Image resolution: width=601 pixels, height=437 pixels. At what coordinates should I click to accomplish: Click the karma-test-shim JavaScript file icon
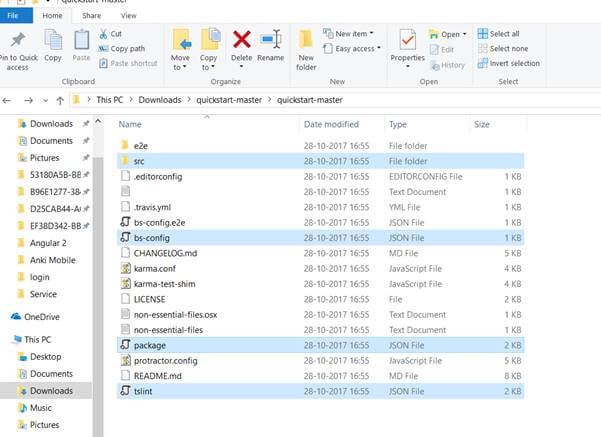click(x=125, y=283)
